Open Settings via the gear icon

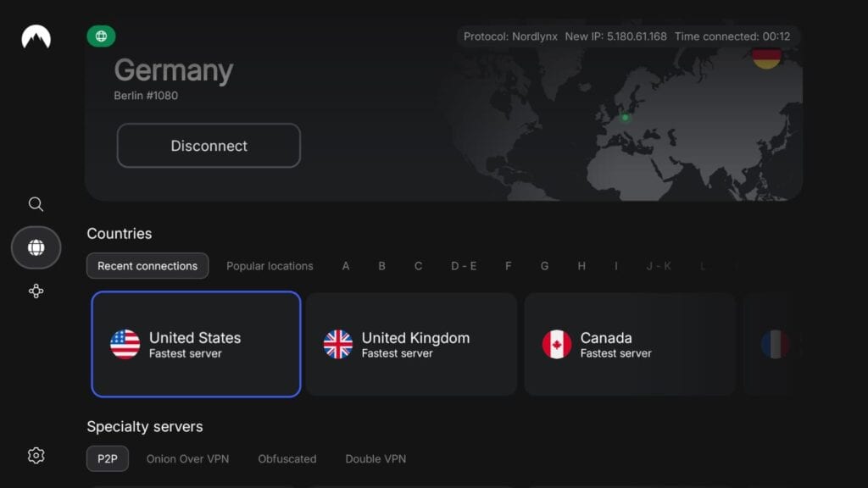click(x=36, y=455)
